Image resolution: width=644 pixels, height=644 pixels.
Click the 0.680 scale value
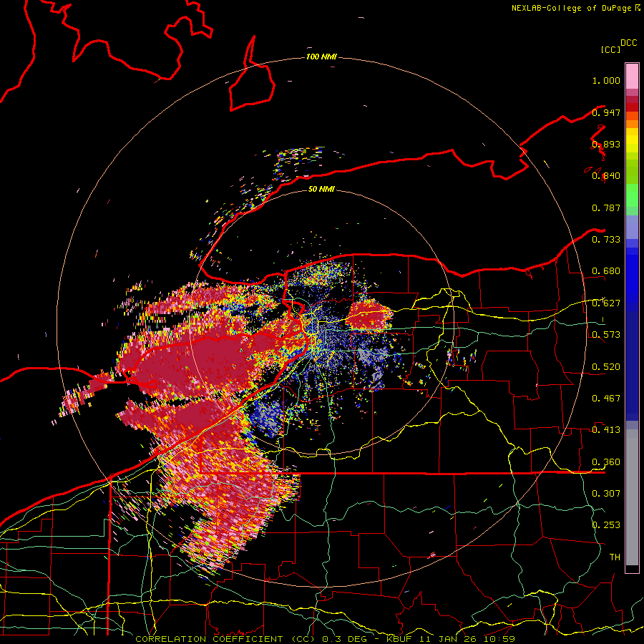click(x=606, y=271)
